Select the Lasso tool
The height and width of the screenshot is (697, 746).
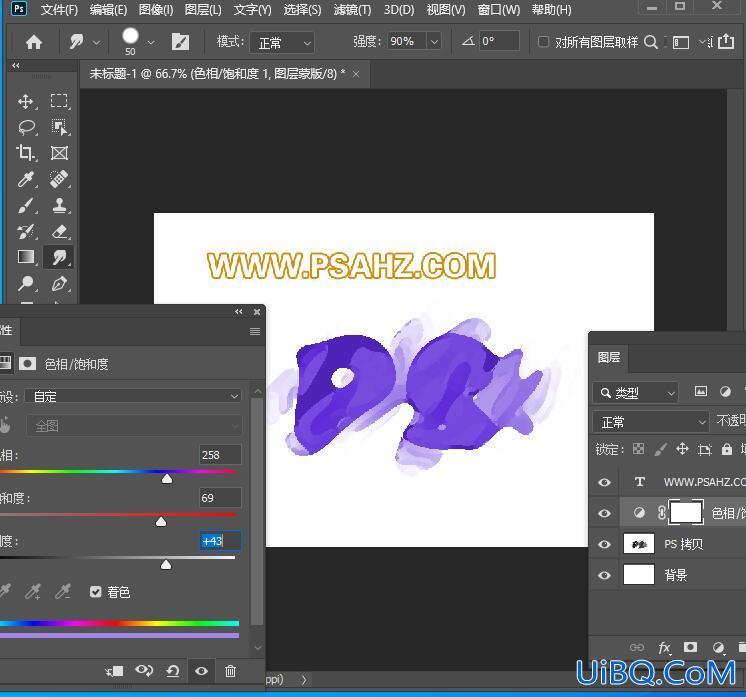pos(26,127)
